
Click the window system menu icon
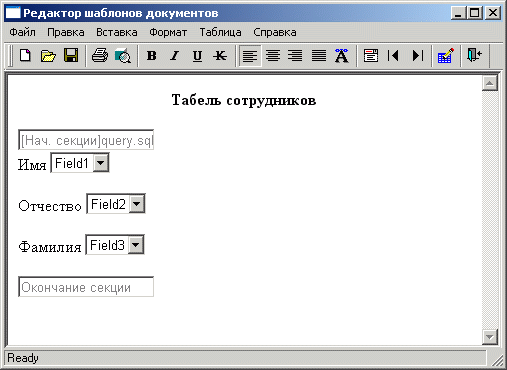(x=13, y=13)
